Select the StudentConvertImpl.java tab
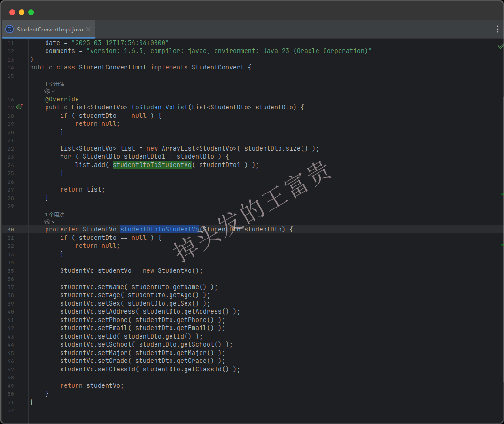Screen dimensions: 504x424 (x=48, y=29)
